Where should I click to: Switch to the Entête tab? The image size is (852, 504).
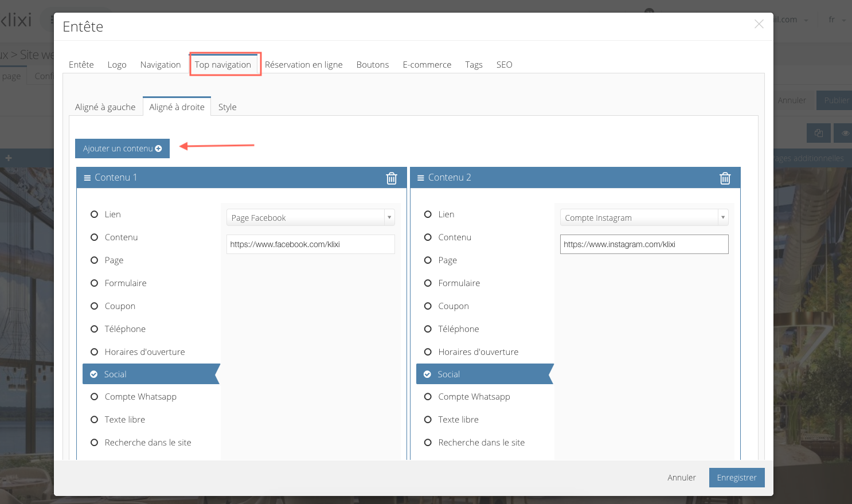point(81,65)
